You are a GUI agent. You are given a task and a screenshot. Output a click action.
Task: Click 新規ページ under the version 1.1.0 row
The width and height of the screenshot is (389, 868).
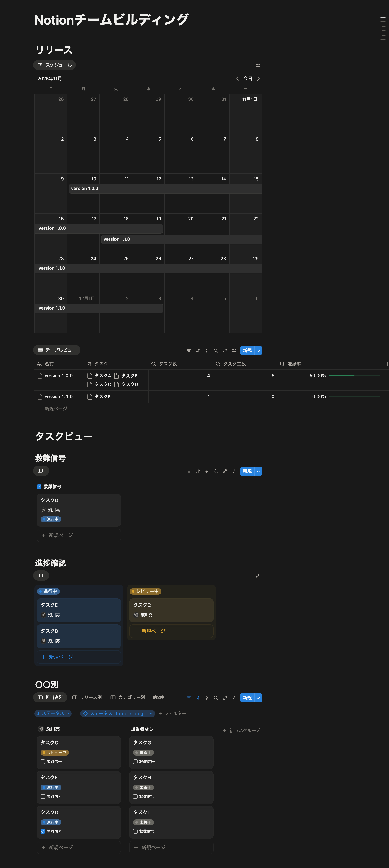pyautogui.click(x=56, y=409)
